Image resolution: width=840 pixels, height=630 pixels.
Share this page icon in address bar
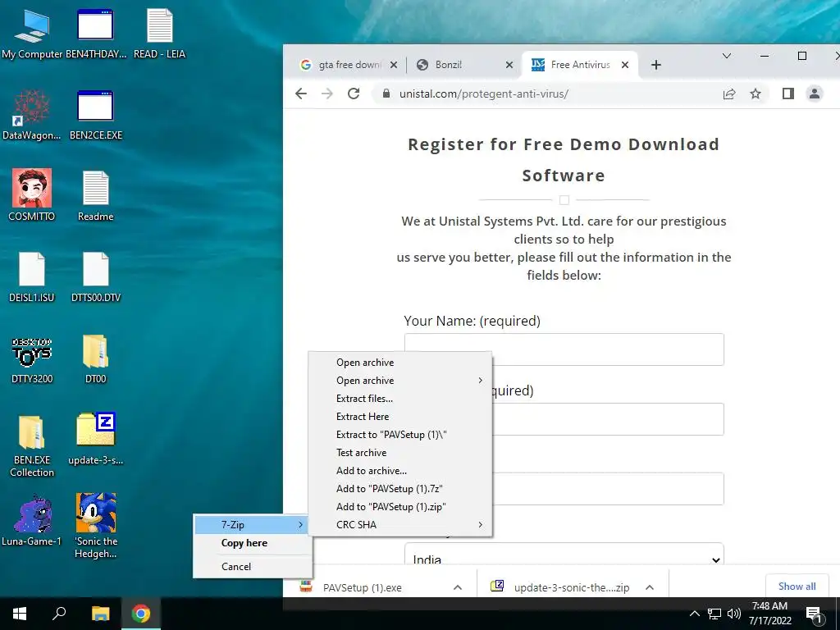pos(729,94)
